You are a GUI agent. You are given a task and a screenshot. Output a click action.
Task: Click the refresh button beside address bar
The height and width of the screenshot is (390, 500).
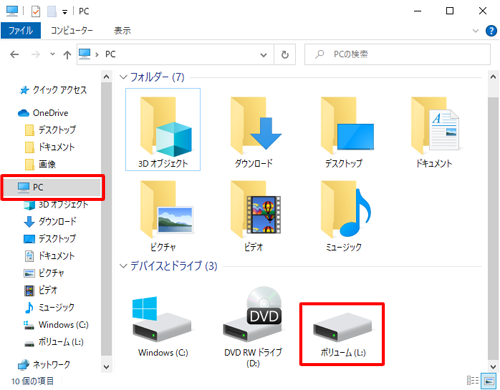click(x=285, y=54)
